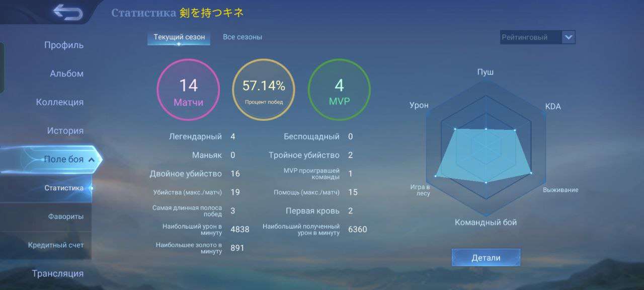
Task: Select the Статистика submenu item
Action: tap(46, 188)
